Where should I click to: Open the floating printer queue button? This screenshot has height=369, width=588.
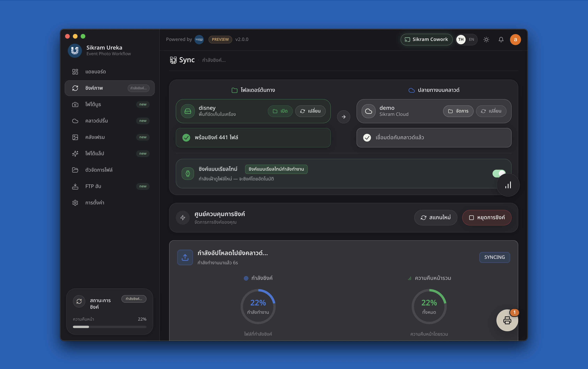pyautogui.click(x=507, y=320)
